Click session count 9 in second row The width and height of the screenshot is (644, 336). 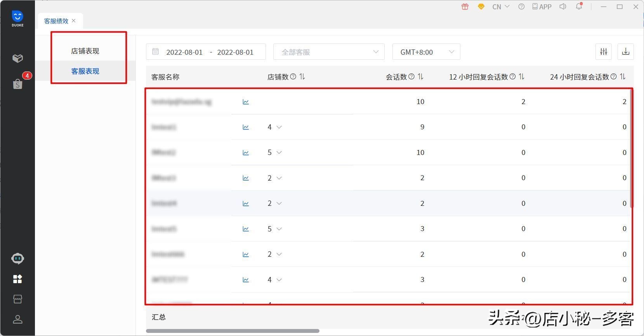point(422,127)
